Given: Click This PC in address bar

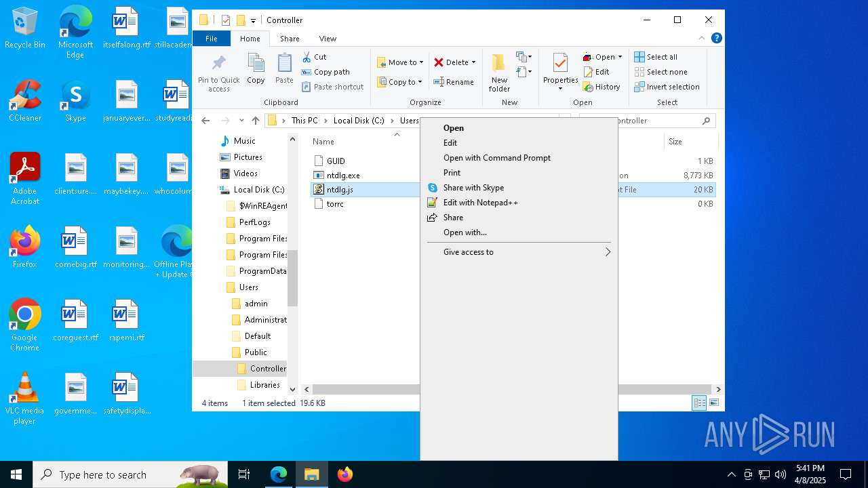Looking at the screenshot, I should click(x=304, y=121).
